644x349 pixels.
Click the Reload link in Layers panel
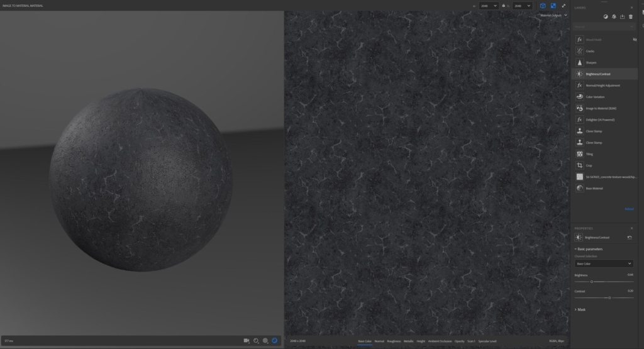(629, 209)
